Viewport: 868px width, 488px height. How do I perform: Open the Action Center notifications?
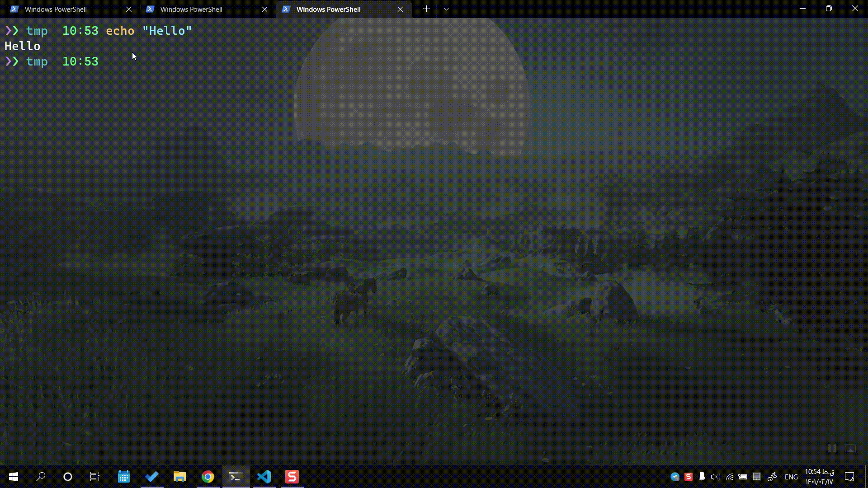click(x=849, y=477)
